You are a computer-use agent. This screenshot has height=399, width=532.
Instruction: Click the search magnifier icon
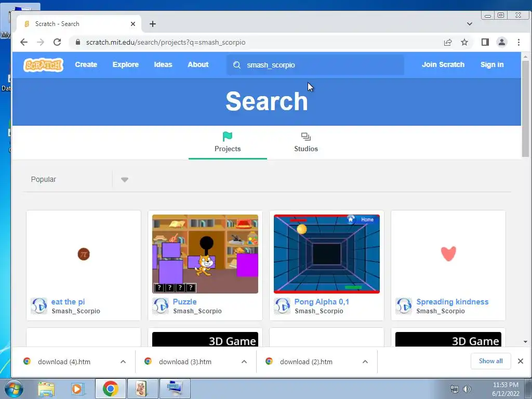coord(237,65)
